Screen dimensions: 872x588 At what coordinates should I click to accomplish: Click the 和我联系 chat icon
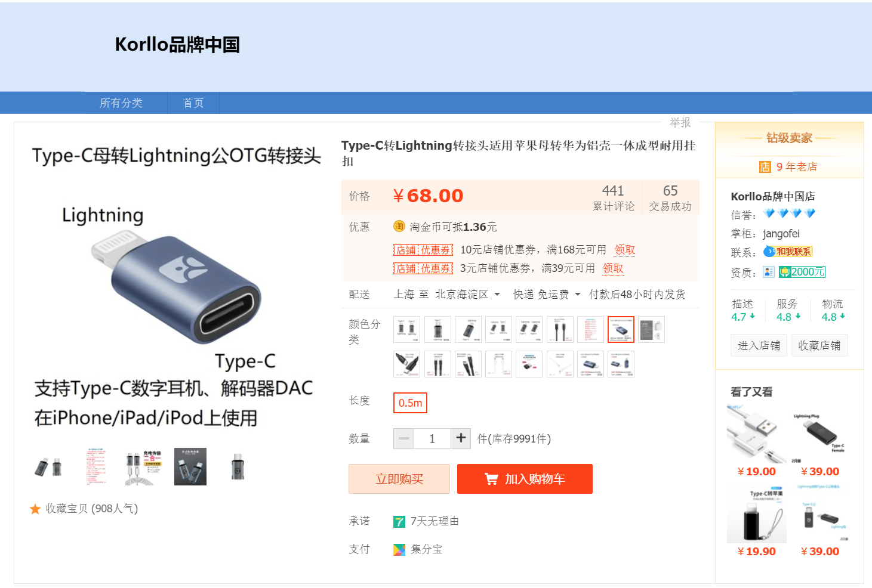pos(788,252)
